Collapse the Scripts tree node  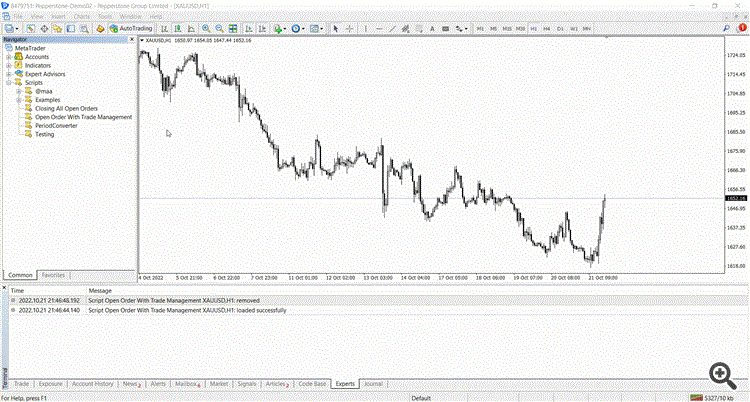point(8,83)
